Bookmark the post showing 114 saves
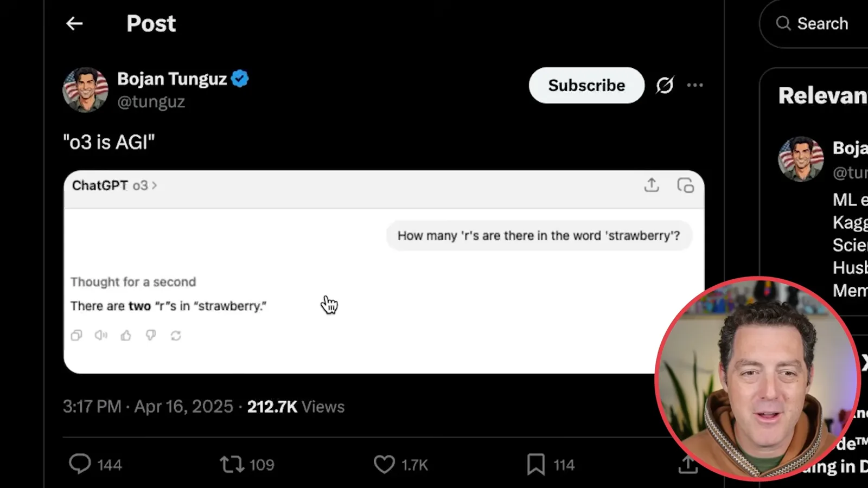Image resolution: width=868 pixels, height=488 pixels. coord(535,464)
